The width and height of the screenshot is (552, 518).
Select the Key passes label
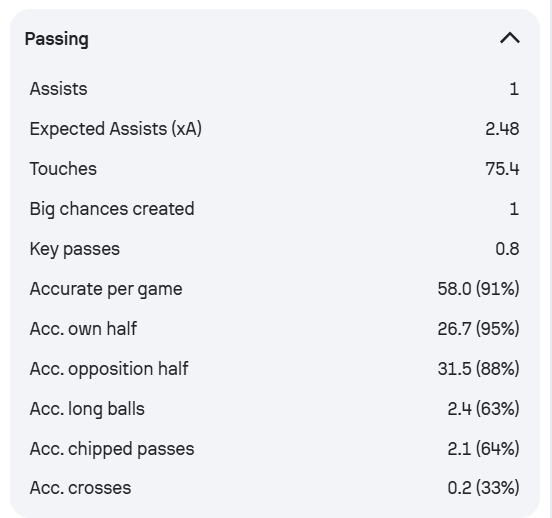(75, 249)
